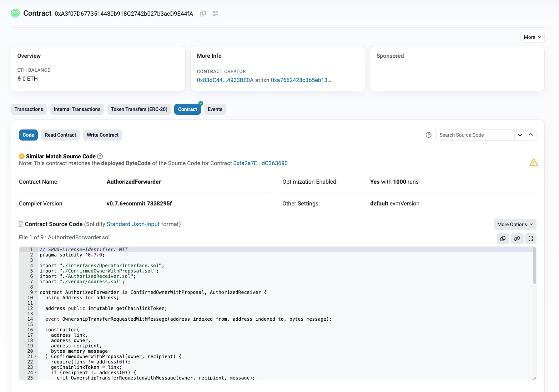Screen dimensions: 559x392
Task: Copy the contract address to clipboard
Action: (x=203, y=14)
